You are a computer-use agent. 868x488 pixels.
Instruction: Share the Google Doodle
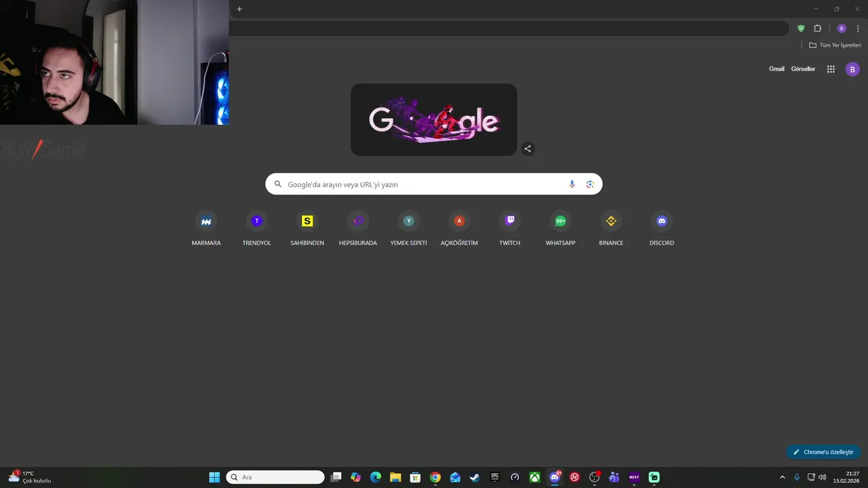(x=528, y=148)
